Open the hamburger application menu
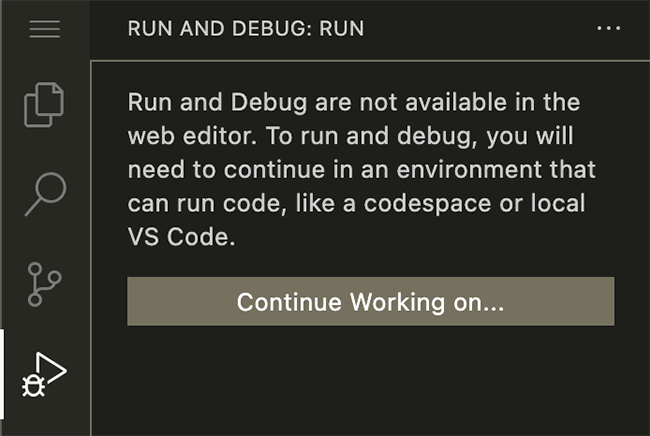The image size is (650, 436). (45, 29)
